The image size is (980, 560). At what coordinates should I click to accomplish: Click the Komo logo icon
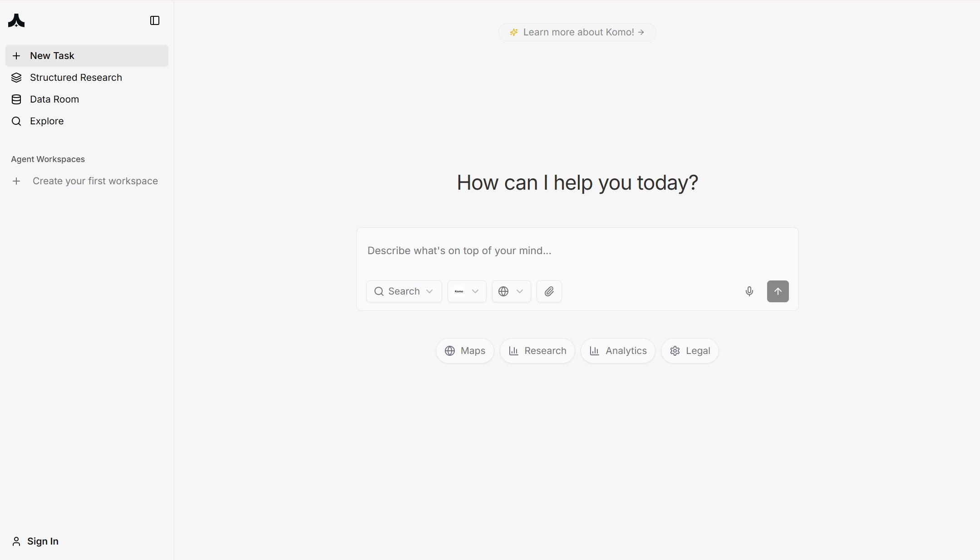[16, 20]
